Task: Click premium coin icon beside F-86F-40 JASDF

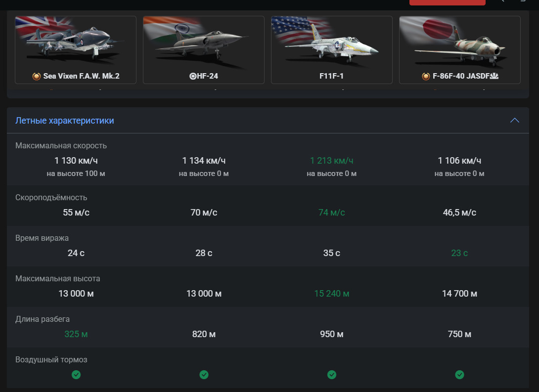Action: point(425,77)
